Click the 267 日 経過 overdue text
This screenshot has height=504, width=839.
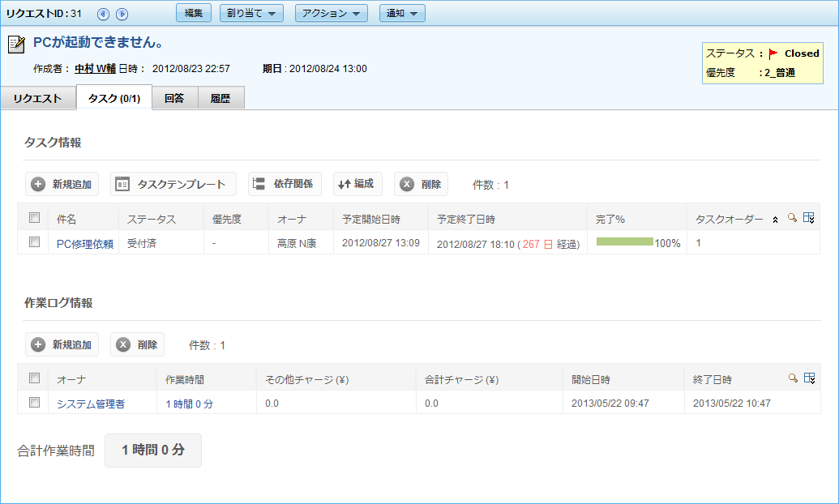pyautogui.click(x=550, y=244)
